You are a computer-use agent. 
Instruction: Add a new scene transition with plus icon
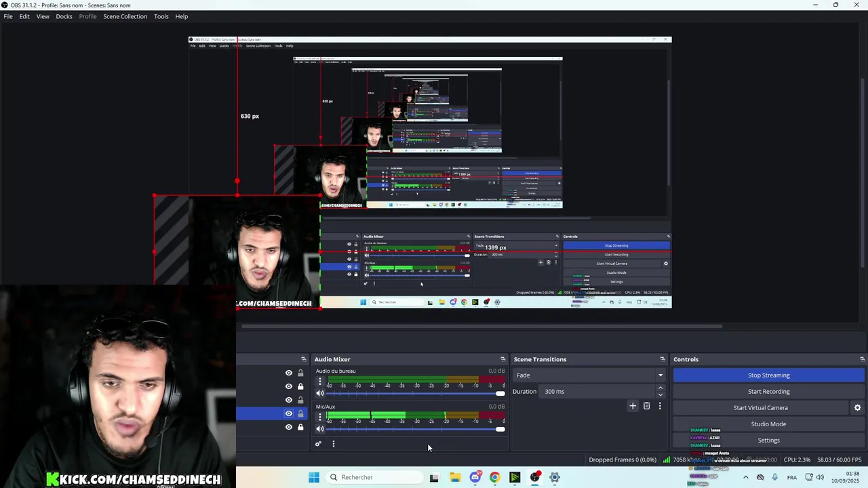pos(633,406)
